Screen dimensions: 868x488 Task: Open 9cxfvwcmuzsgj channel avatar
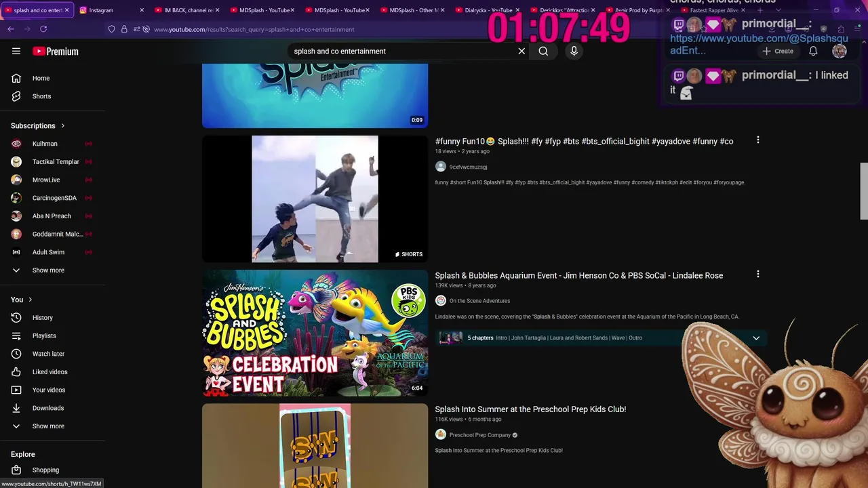[x=441, y=167]
